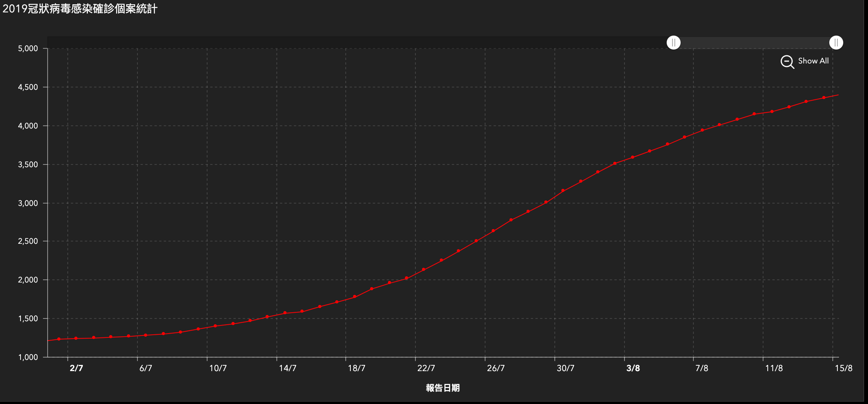Click the 4,000 y-axis label
Viewport: 868px width, 404px height.
28,126
